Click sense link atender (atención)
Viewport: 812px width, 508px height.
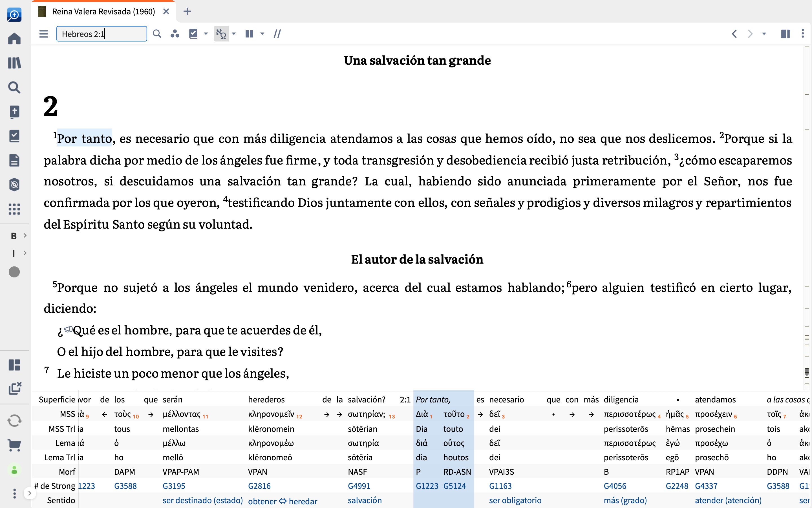728,500
